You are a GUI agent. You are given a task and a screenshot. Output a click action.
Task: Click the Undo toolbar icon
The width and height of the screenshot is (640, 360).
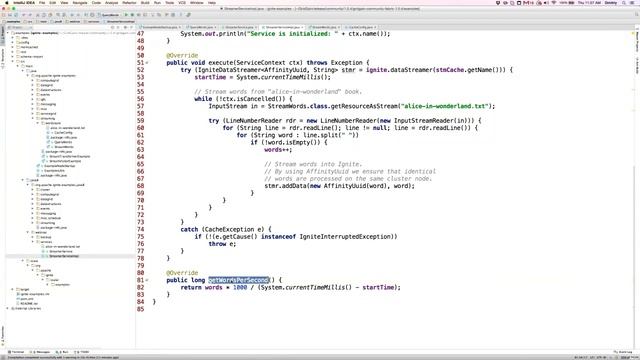pos(24,15)
